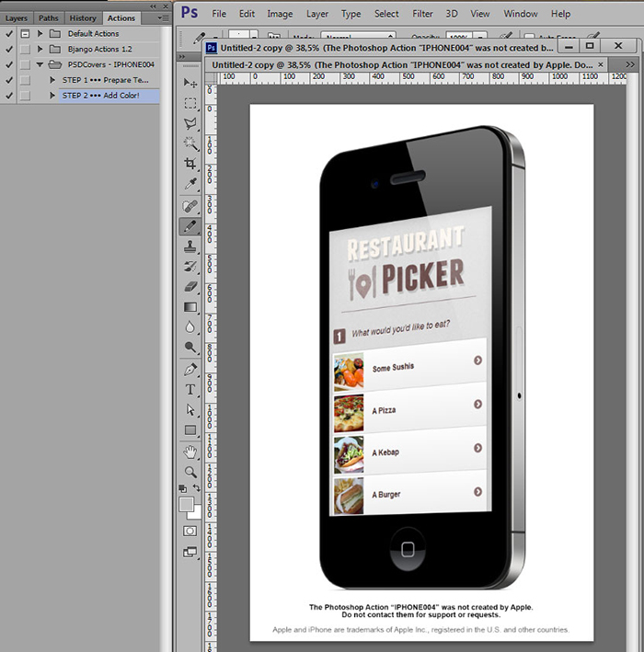Select the Hand tool
The width and height of the screenshot is (644, 652).
tap(190, 452)
